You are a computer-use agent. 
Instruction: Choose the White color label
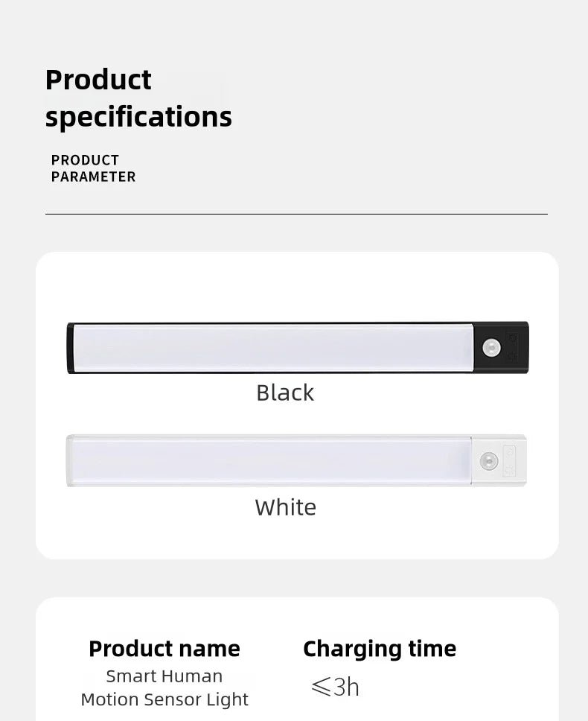[x=285, y=507]
